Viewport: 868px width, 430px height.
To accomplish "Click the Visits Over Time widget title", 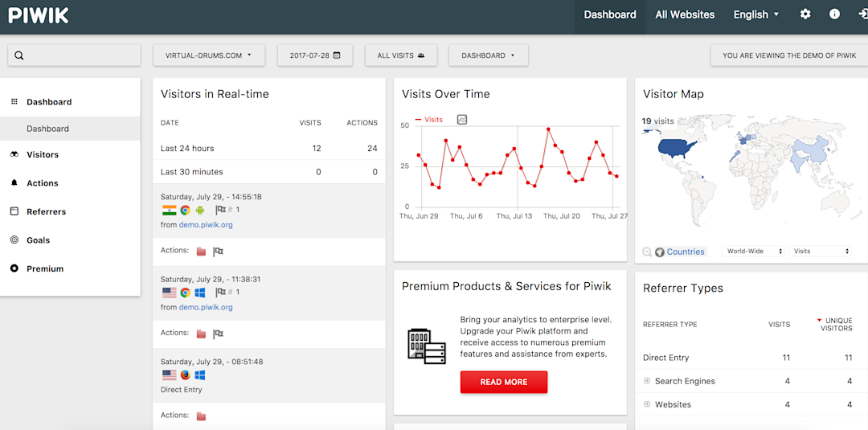I will (445, 94).
